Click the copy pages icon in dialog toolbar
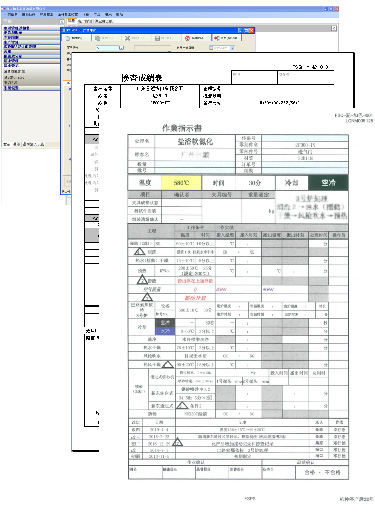Viewport: 375px width, 528px height. (98, 38)
